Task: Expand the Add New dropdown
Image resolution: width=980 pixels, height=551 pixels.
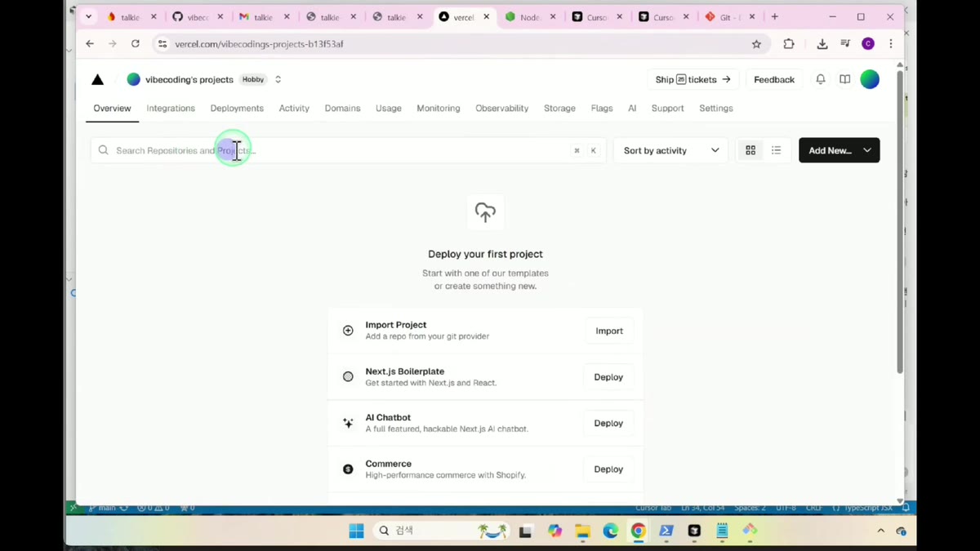Action: (866, 150)
